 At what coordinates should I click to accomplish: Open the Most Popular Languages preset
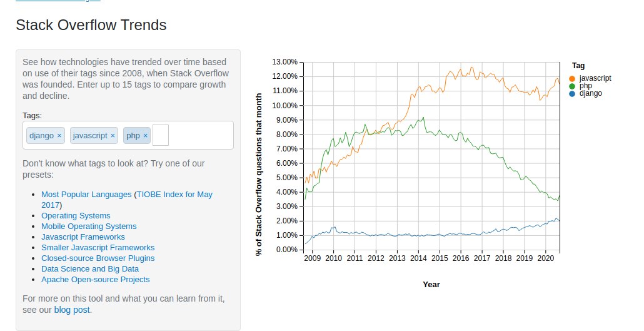click(86, 195)
